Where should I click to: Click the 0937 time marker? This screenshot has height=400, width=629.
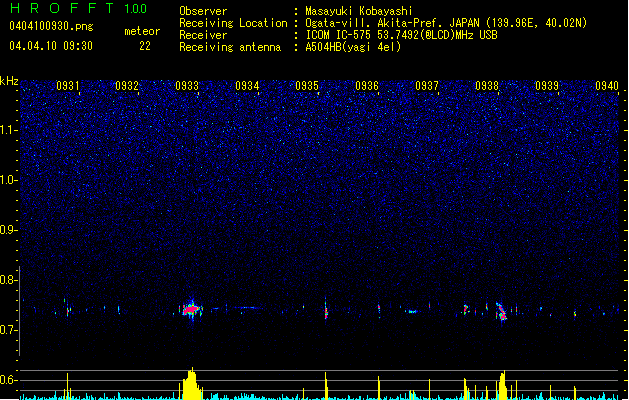[x=427, y=86]
